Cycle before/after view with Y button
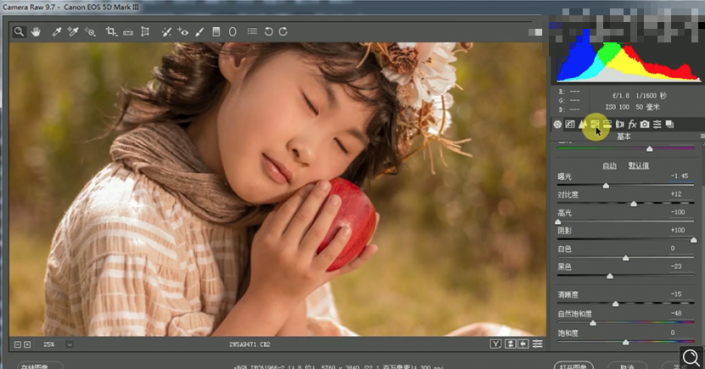Viewport: 705px width, 369px height. pos(495,344)
